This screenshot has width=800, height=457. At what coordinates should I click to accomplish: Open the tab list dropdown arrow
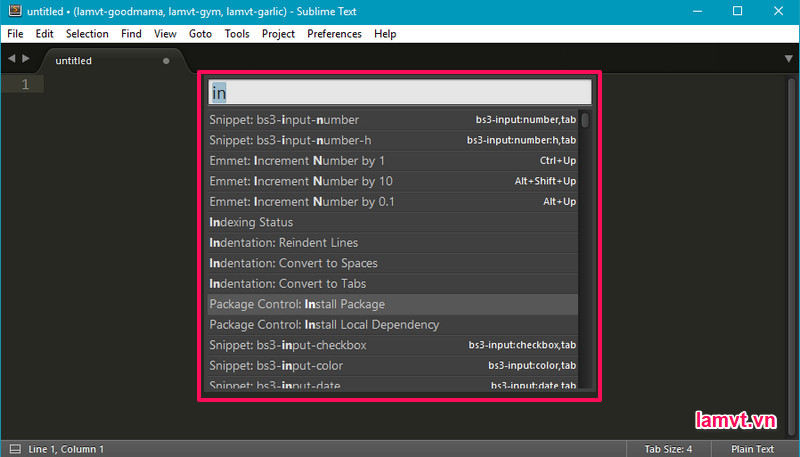788,59
